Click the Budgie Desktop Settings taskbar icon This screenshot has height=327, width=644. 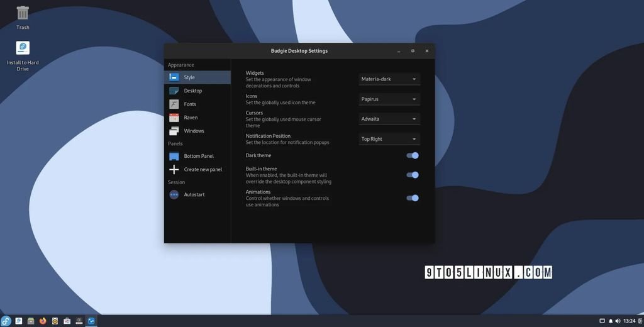[91, 321]
